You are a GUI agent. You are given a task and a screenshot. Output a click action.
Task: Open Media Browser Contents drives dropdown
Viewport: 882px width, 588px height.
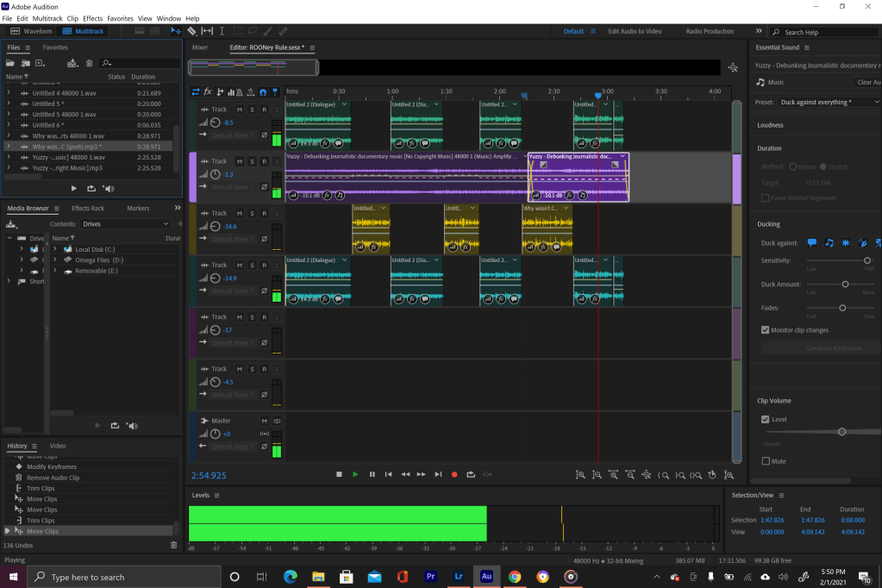coord(127,223)
